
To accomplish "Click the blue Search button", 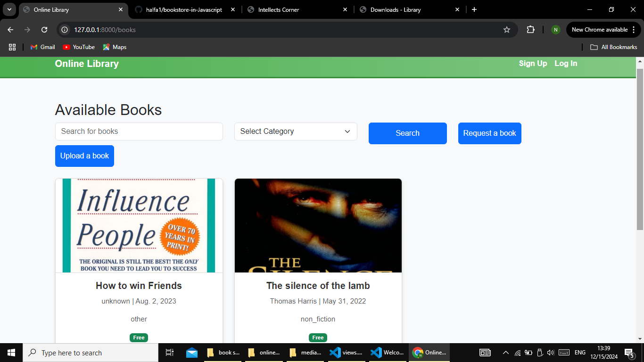I will 408,133.
